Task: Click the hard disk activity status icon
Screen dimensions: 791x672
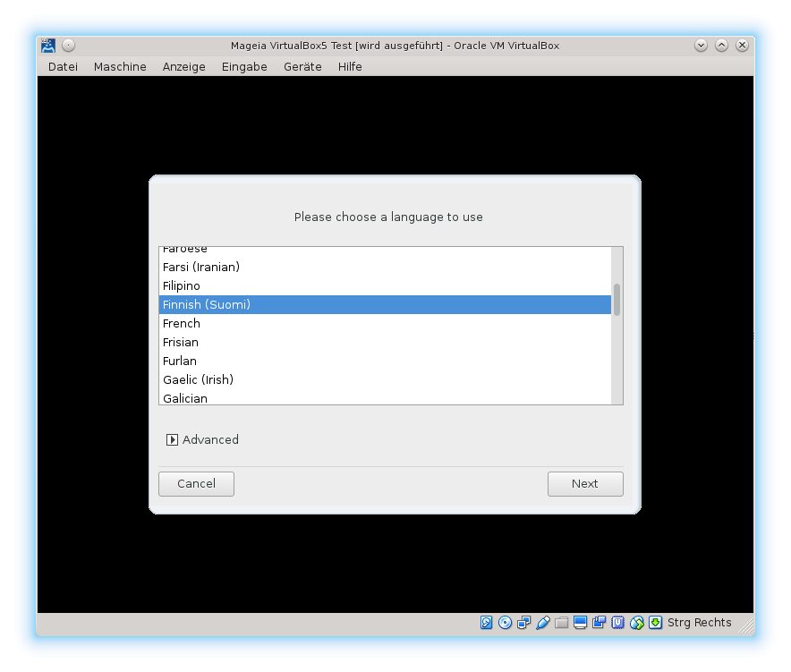Action: 486,623
